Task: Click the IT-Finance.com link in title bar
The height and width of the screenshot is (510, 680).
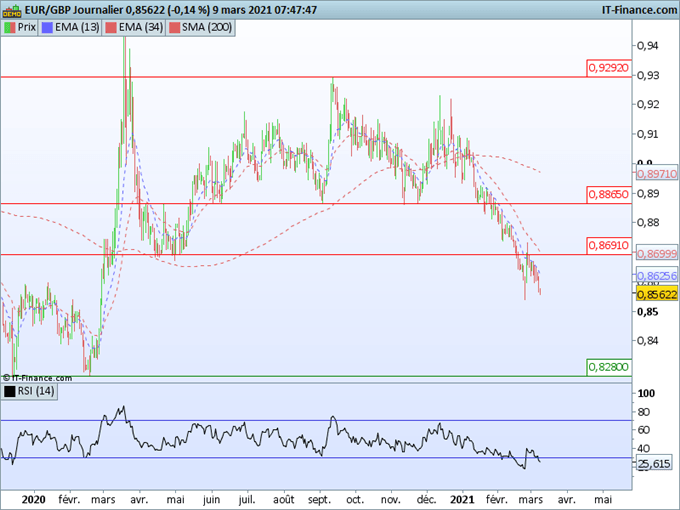Action: coord(639,10)
